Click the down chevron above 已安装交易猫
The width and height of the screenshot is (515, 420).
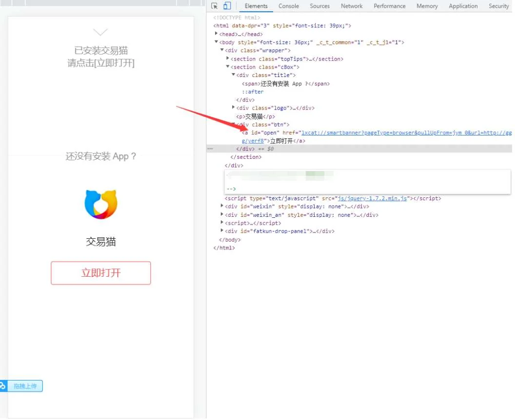pyautogui.click(x=100, y=32)
